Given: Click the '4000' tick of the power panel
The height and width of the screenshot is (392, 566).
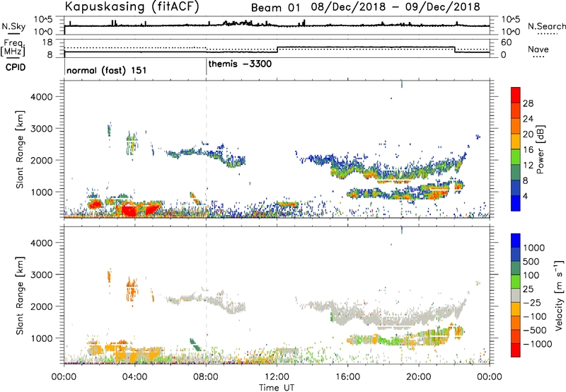Looking at the screenshot, I should click(x=41, y=97).
